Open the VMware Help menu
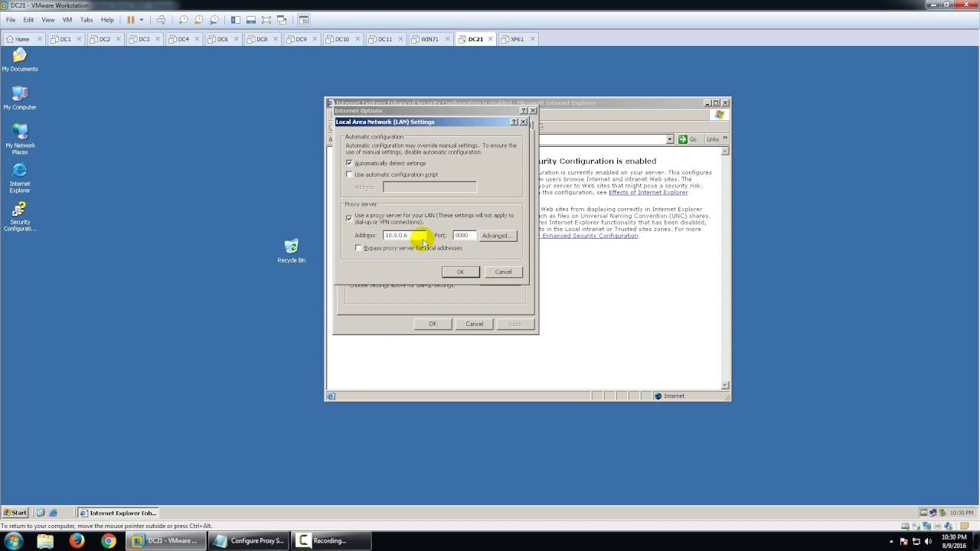This screenshot has height=551, width=980. pos(107,20)
